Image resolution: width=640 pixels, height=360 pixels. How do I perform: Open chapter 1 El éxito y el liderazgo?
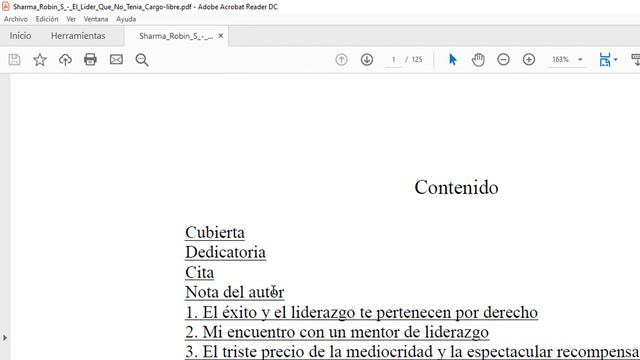click(x=361, y=312)
